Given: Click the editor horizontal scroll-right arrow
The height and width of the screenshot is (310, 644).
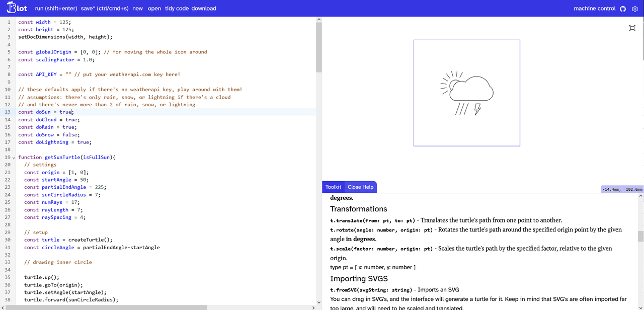Looking at the screenshot, I should pyautogui.click(x=312, y=307).
